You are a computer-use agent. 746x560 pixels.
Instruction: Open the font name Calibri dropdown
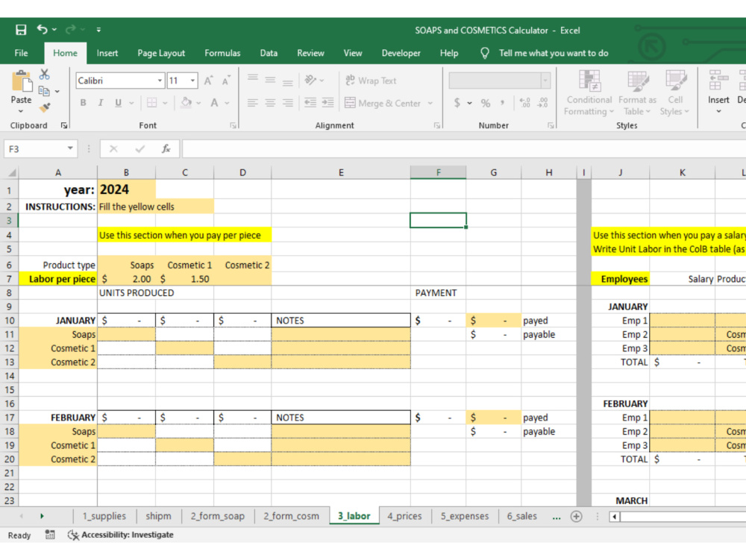click(160, 81)
